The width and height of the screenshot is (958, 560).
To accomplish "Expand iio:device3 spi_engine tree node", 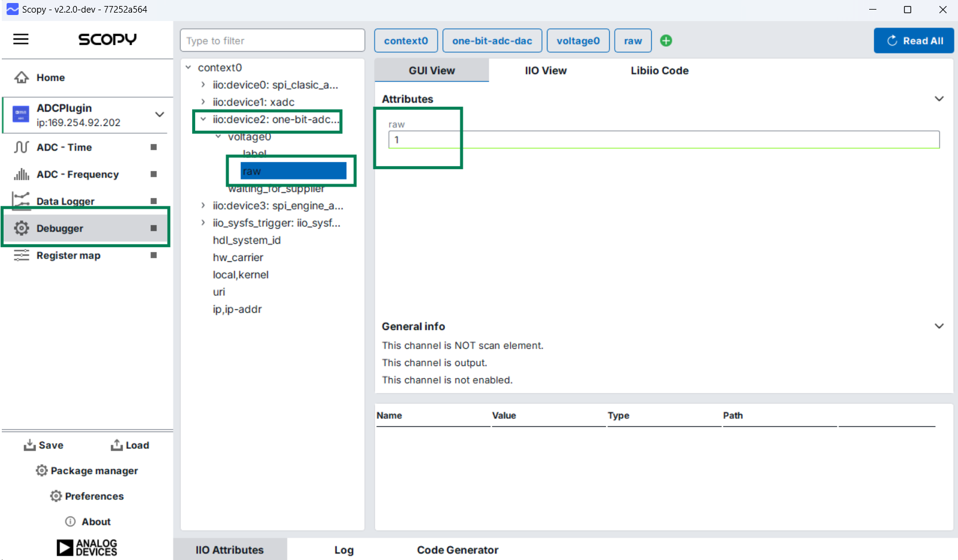I will tap(203, 205).
